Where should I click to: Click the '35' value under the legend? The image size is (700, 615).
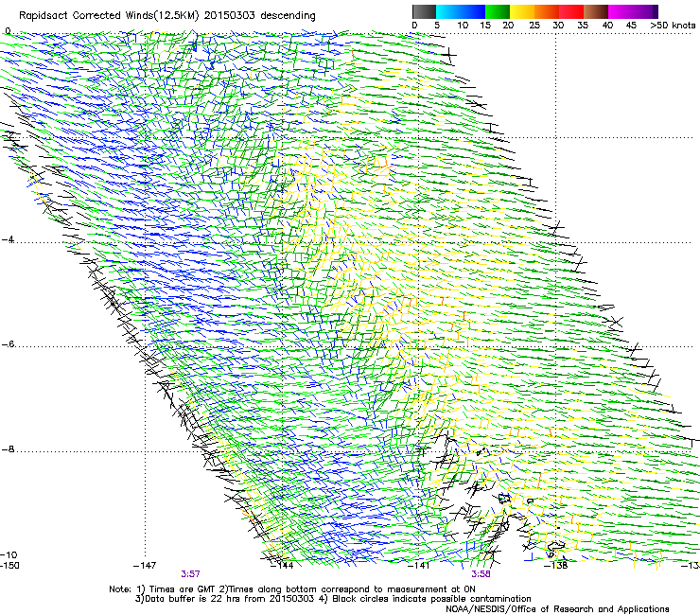click(x=583, y=26)
